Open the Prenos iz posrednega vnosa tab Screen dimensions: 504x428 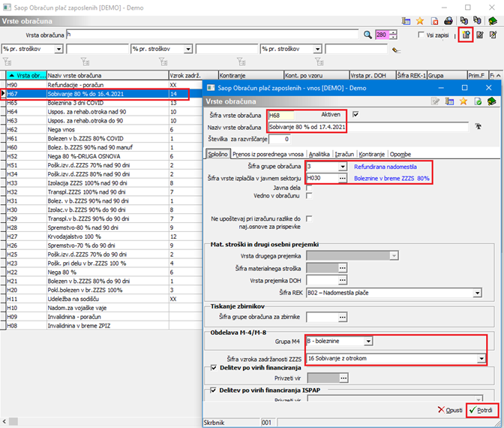(268, 154)
